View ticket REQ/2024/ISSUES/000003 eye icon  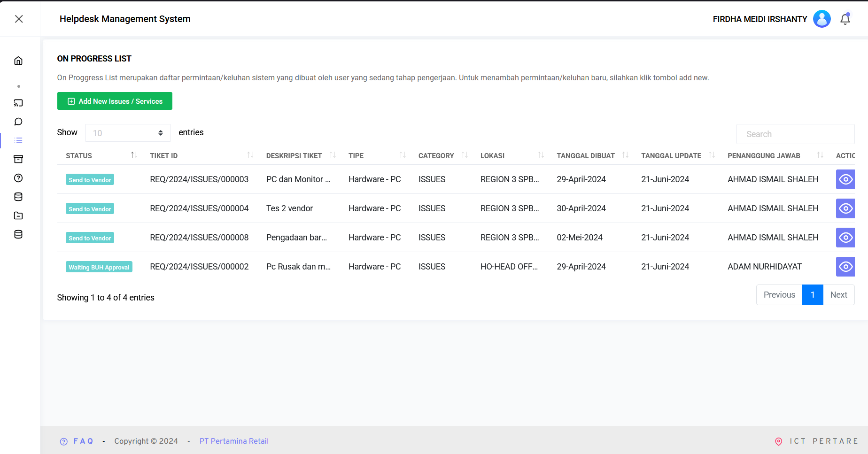coord(845,179)
